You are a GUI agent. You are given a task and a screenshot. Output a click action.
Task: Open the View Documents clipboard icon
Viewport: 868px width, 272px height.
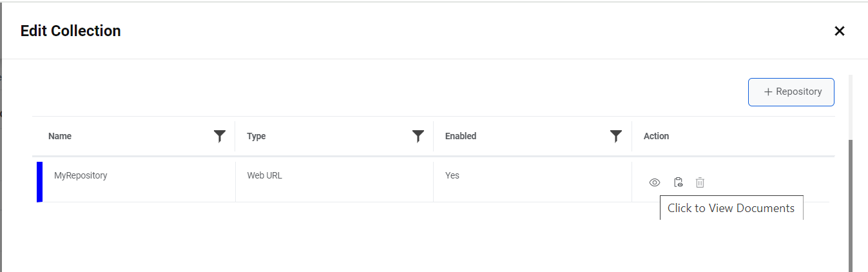(x=678, y=182)
